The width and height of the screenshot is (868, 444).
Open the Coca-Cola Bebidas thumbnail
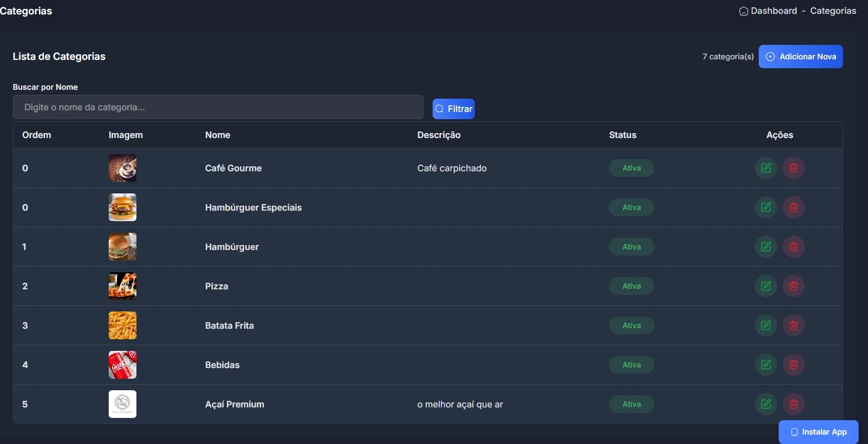(123, 365)
